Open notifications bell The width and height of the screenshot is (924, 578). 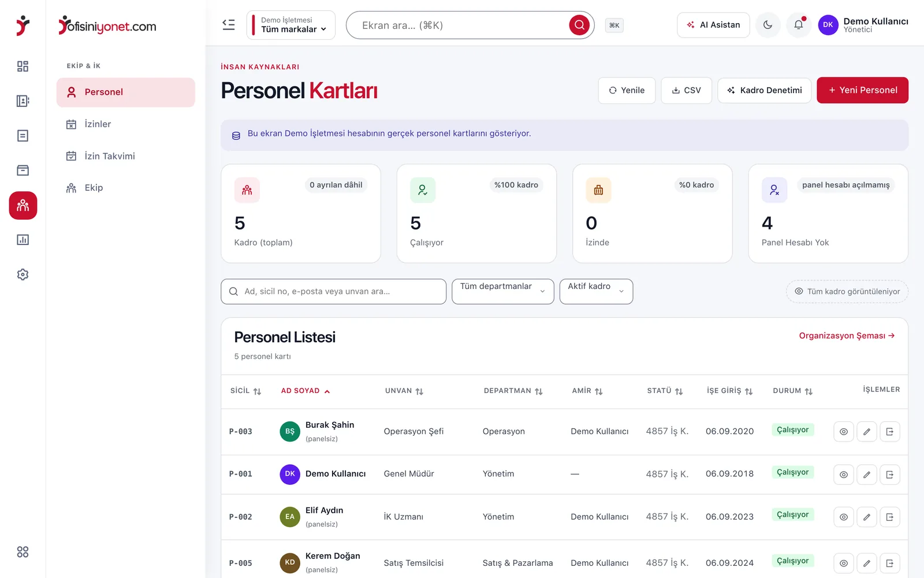799,25
